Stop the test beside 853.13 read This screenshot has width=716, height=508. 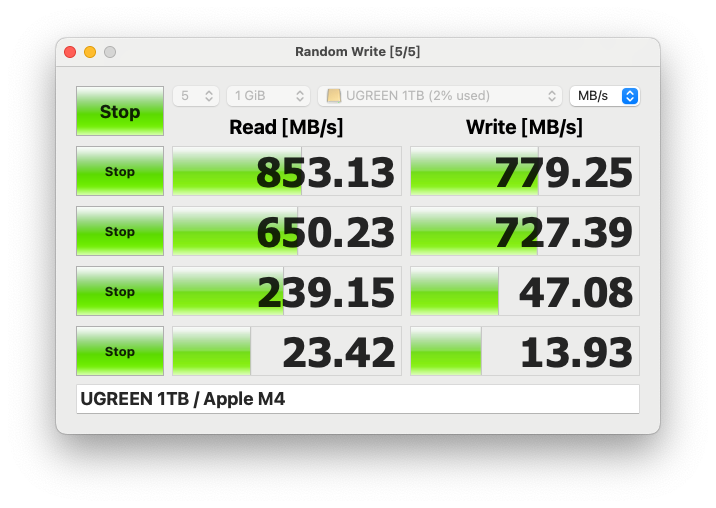tap(120, 171)
